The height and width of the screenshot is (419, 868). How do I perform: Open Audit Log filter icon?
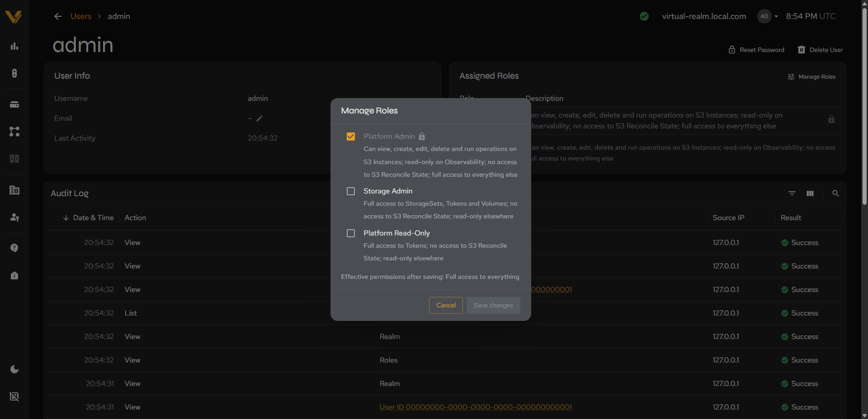[792, 193]
